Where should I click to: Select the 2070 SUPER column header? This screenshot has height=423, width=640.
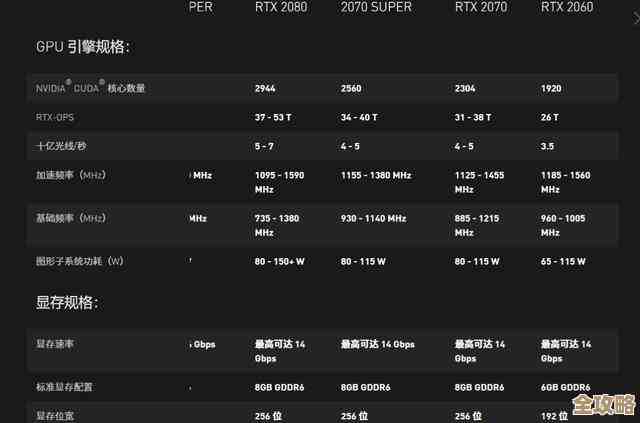point(376,8)
